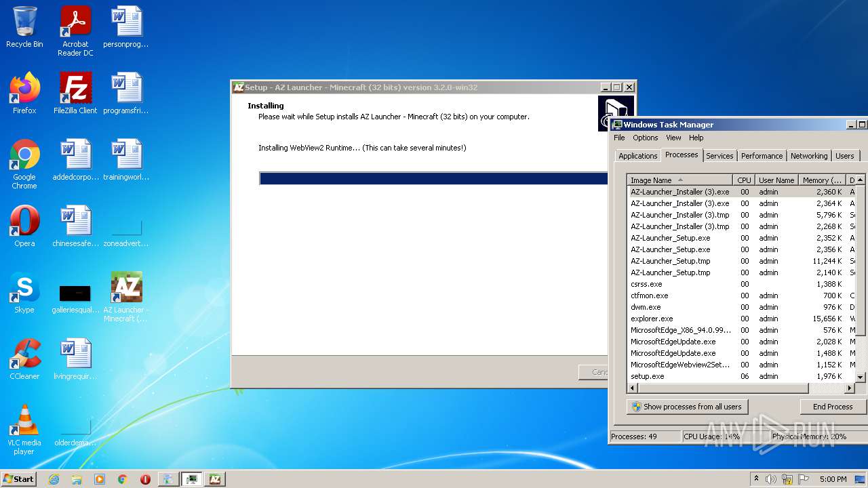Click Chrome icon in the taskbar
868x488 pixels.
(123, 479)
